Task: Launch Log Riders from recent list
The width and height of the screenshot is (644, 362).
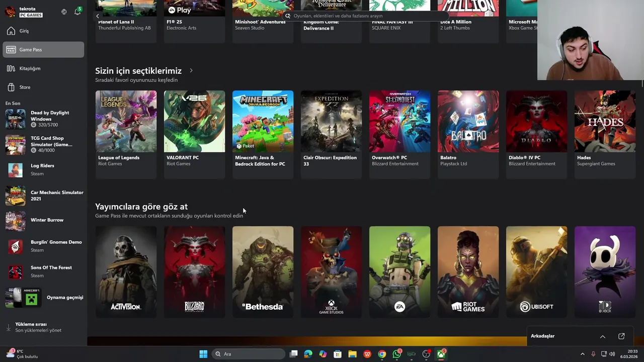Action: [43, 170]
